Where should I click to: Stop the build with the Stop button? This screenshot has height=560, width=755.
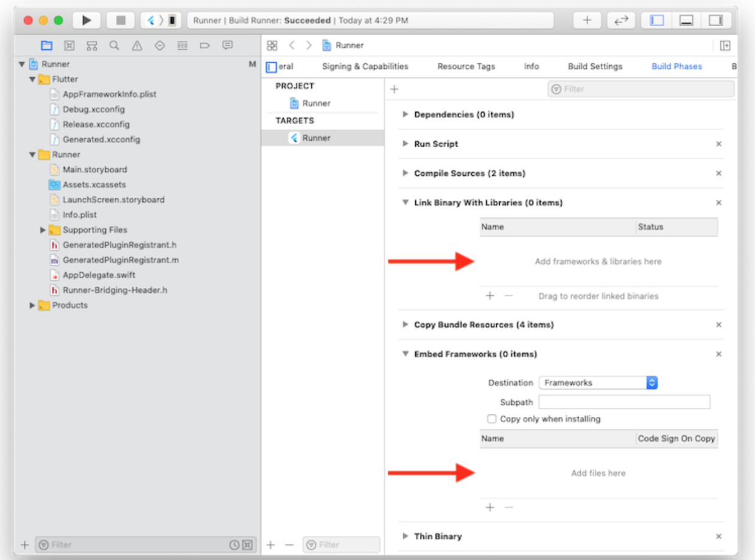[120, 19]
